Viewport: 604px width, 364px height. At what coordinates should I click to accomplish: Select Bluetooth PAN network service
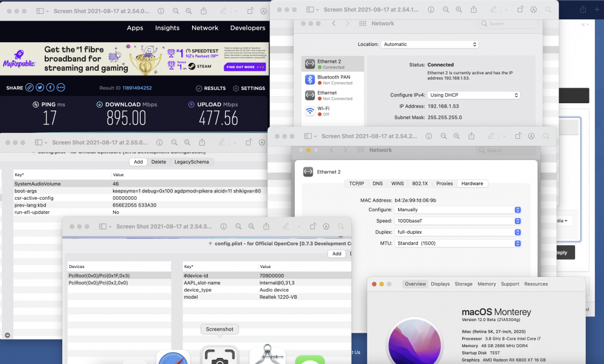click(x=333, y=80)
